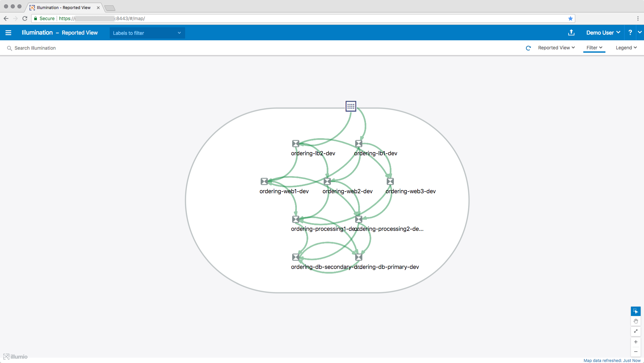Select the selection tool in map controls
644x363 pixels.
(636, 311)
